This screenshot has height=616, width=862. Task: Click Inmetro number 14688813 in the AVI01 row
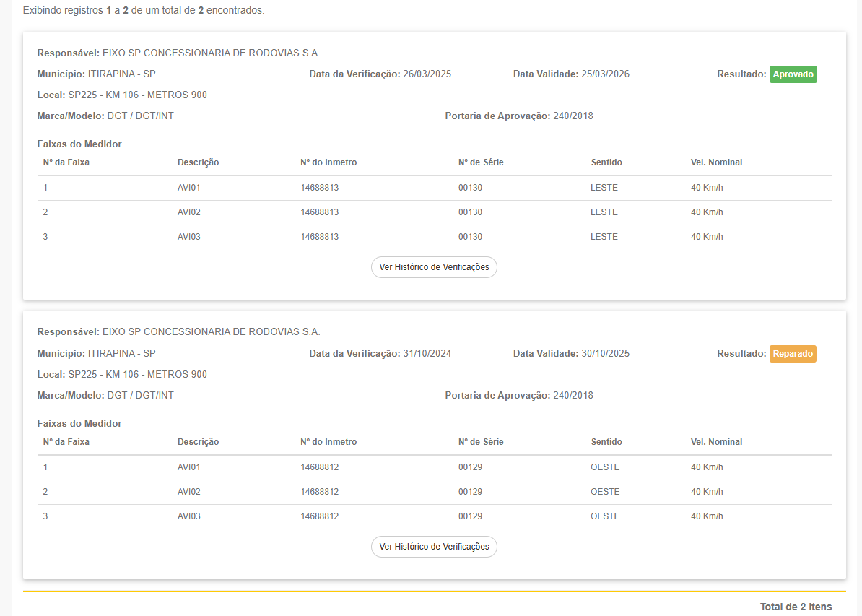click(x=319, y=188)
